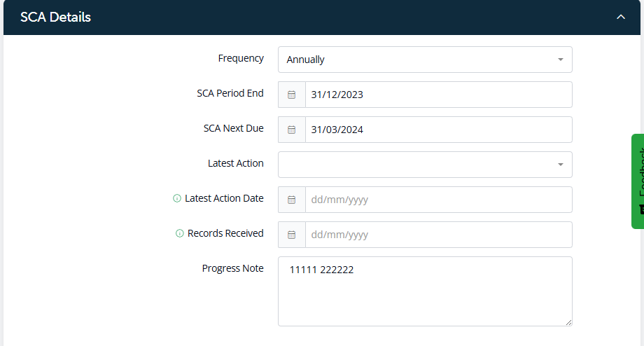
Task: Open the Latest Action Date calendar icon
Action: [x=292, y=200]
